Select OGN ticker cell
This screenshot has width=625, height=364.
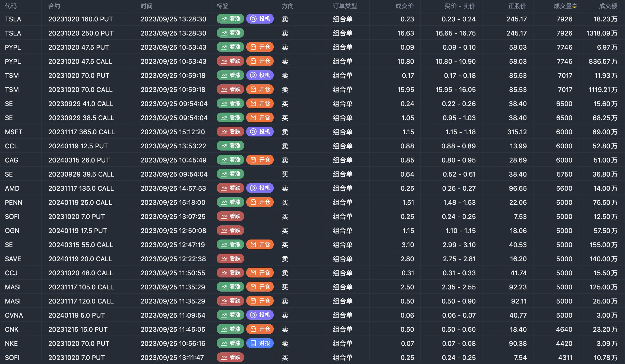pos(12,231)
